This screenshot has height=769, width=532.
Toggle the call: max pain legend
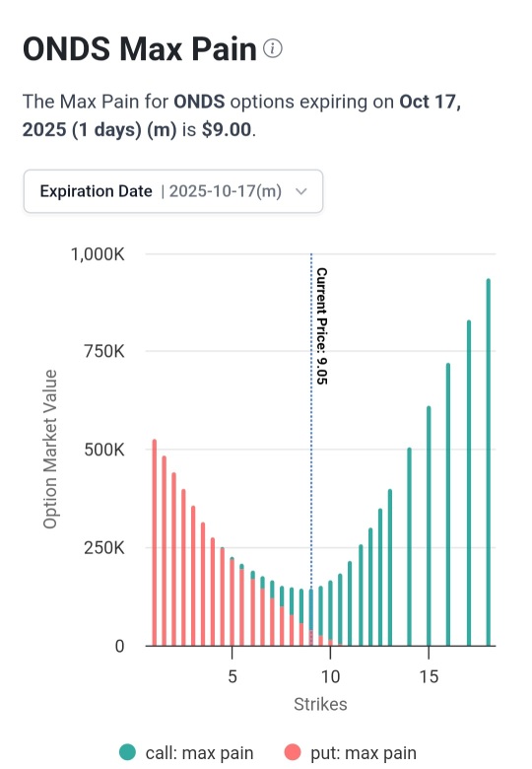click(186, 753)
